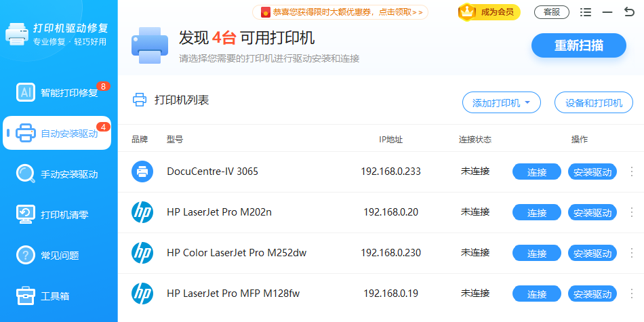The height and width of the screenshot is (322, 644).
Task: Click the FAQ question mark icon
Action: coord(26,255)
